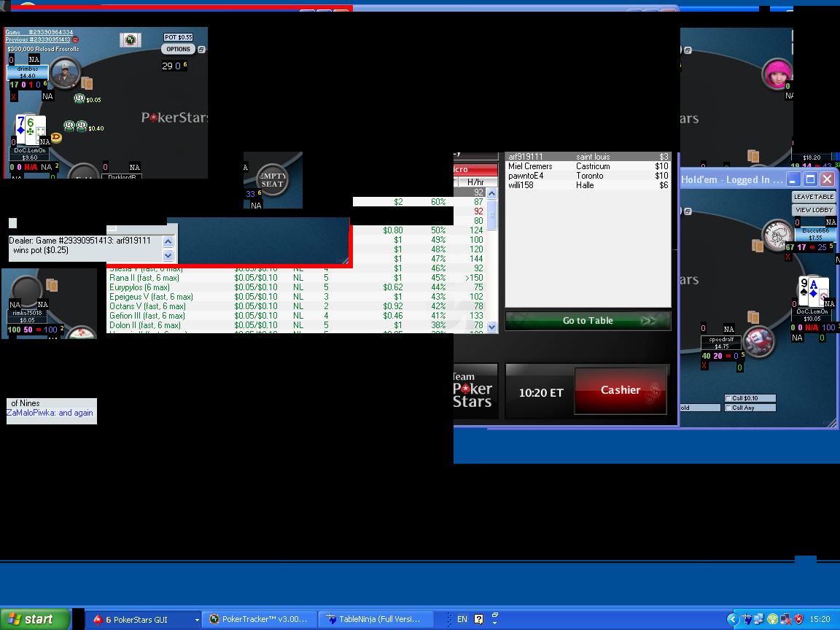Click the Empty Seat icon
Image resolution: width=840 pixels, height=630 pixels.
tap(272, 179)
